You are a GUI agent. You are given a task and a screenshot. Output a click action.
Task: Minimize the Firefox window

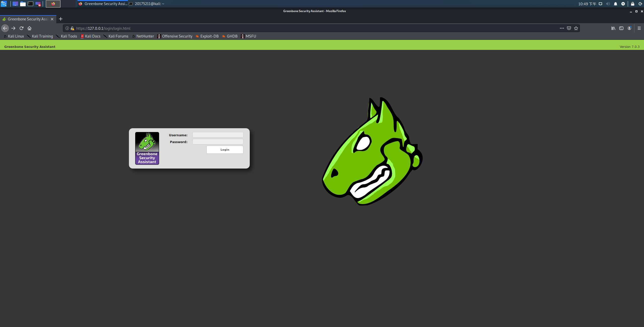[631, 11]
